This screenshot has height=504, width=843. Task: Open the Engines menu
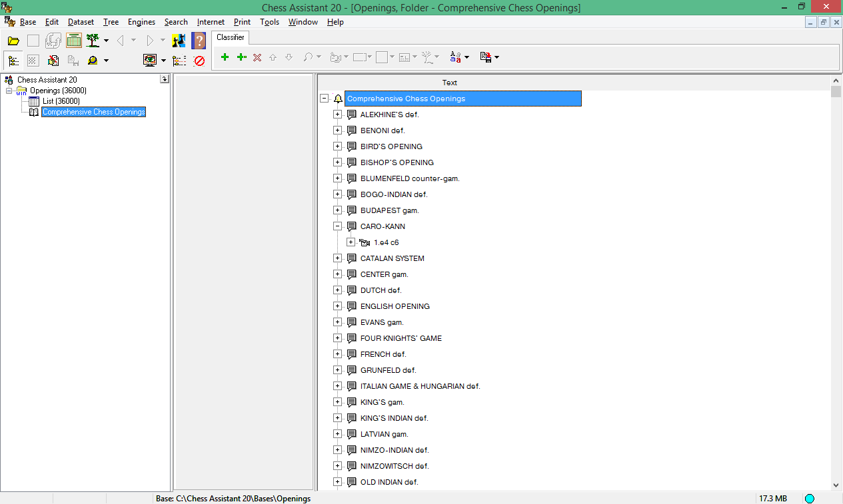click(x=141, y=22)
